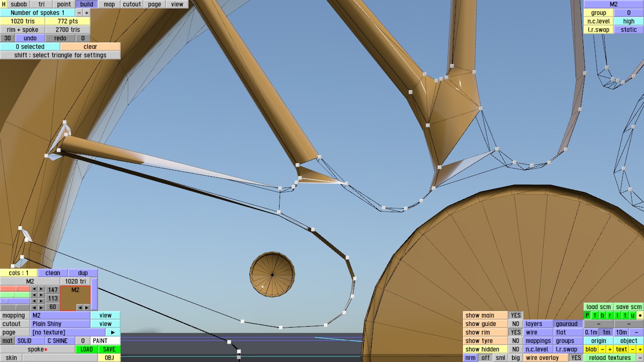The width and height of the screenshot is (644, 362).
Task: Select the nrm option
Action: pyautogui.click(x=471, y=358)
